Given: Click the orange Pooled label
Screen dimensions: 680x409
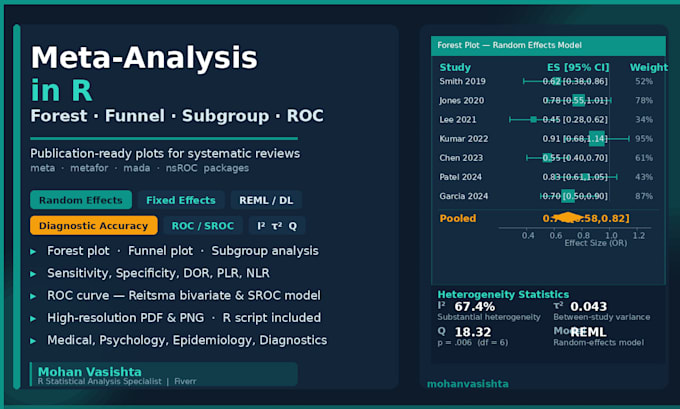Looking at the screenshot, I should (x=458, y=218).
